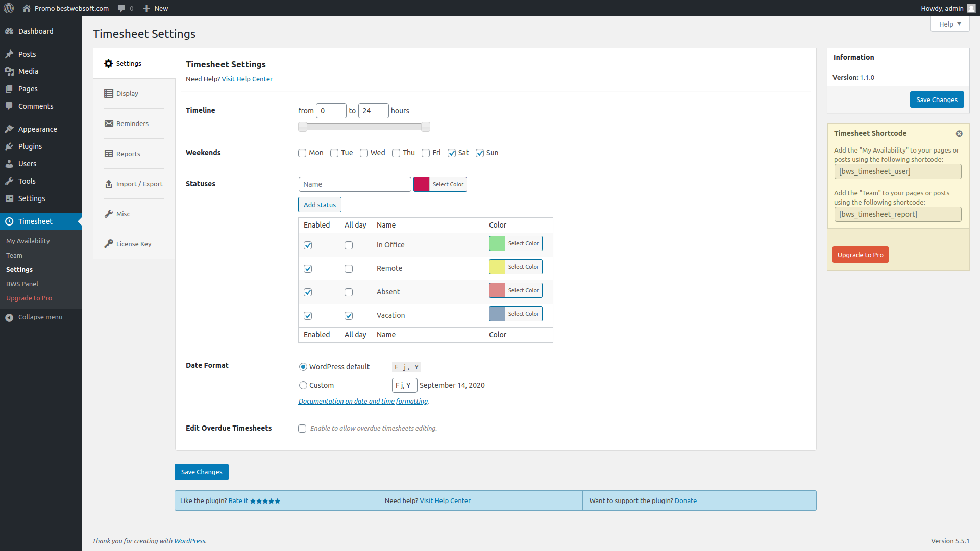Click the Plugins plug icon

click(x=9, y=146)
